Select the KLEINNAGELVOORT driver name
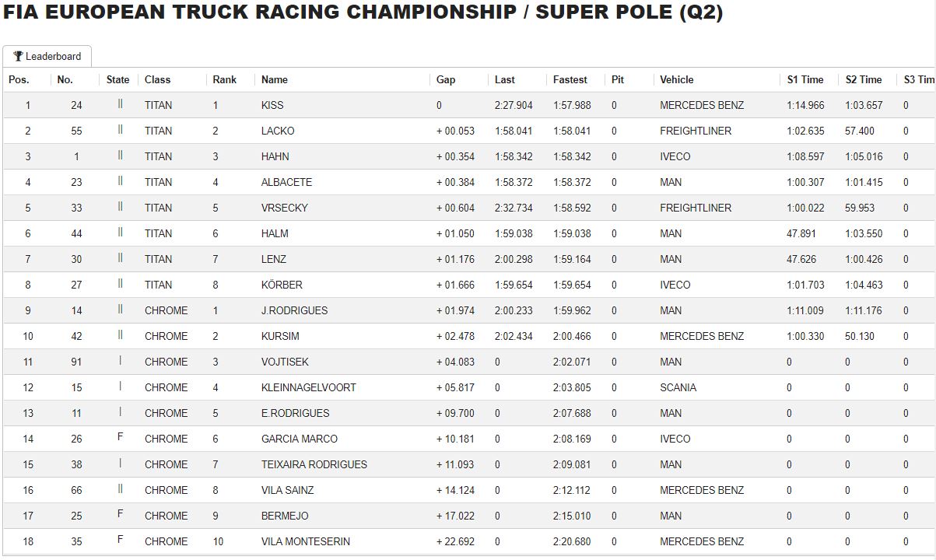Screen dimensions: 936x560 click(x=309, y=387)
